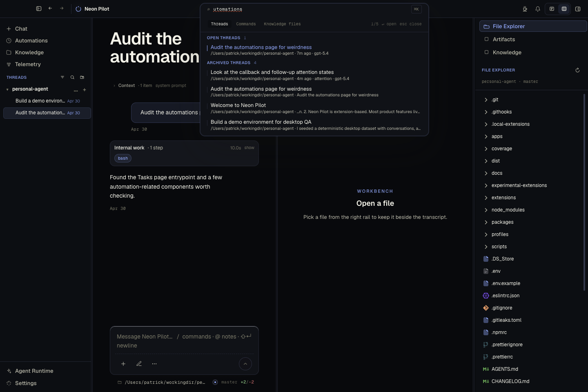Open archived 'Look at the callback' thread

(314, 75)
